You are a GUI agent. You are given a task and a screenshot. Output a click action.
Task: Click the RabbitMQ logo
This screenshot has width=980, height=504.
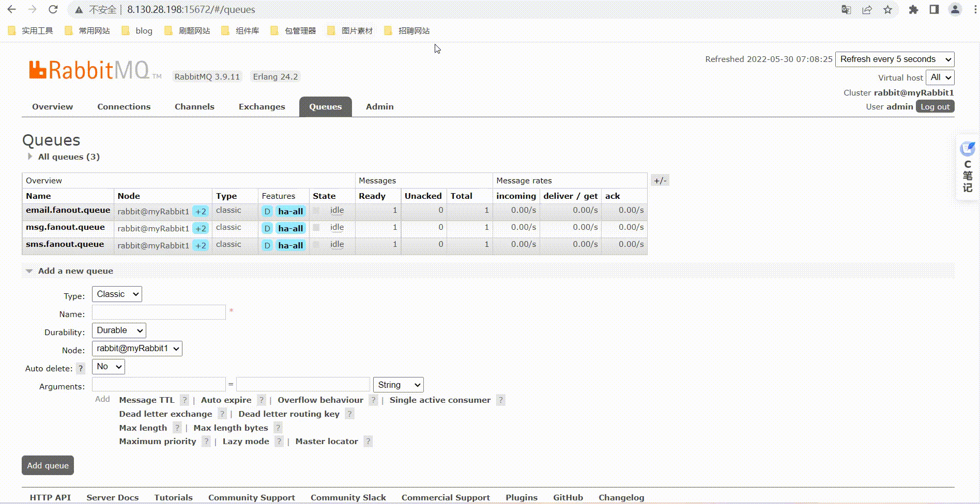coord(95,70)
